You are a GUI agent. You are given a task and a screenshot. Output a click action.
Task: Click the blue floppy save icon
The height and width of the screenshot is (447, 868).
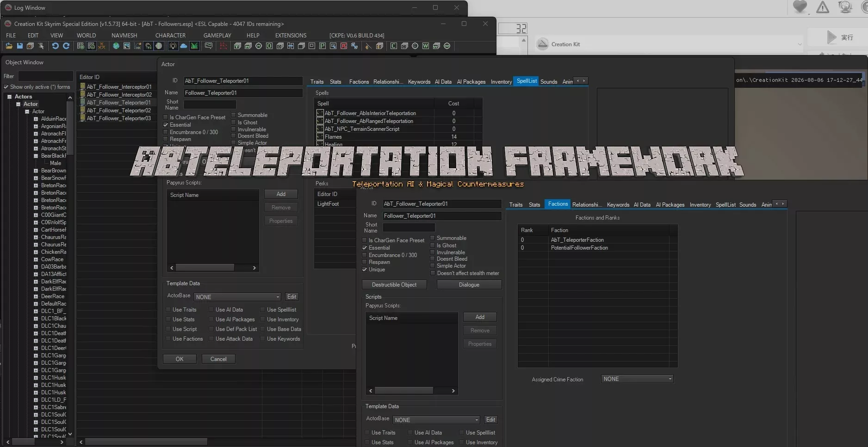coord(19,46)
